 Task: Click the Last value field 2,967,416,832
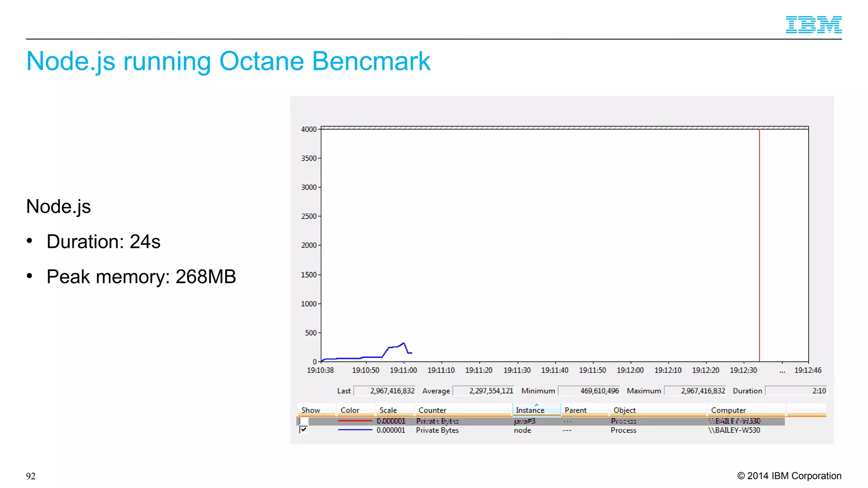[385, 391]
